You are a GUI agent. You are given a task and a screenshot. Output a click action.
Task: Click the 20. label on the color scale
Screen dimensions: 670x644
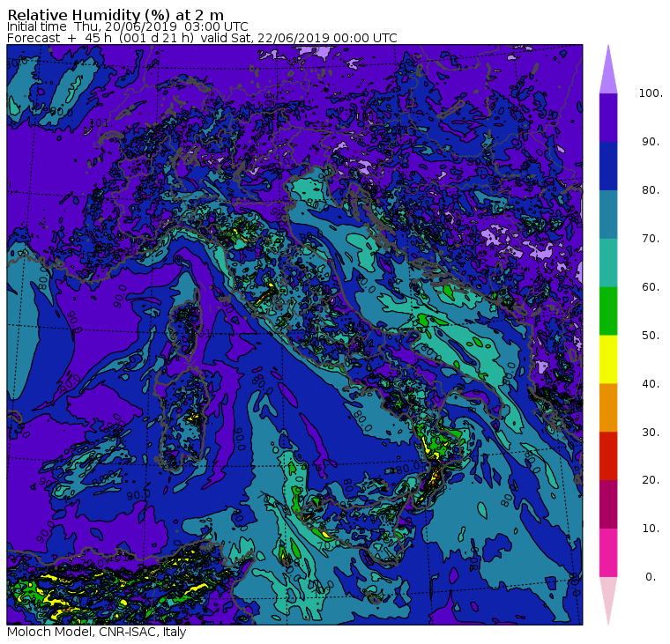(651, 480)
